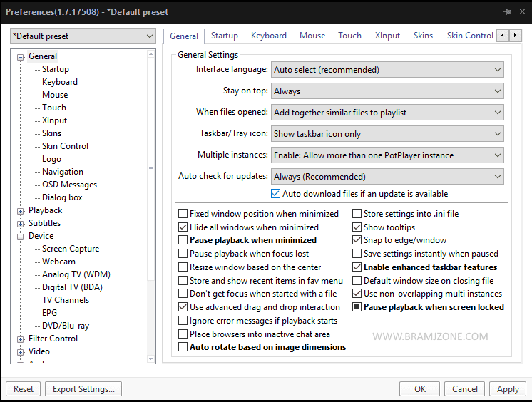The height and width of the screenshot is (402, 532).
Task: Collapse the General tree node
Action: click(21, 57)
